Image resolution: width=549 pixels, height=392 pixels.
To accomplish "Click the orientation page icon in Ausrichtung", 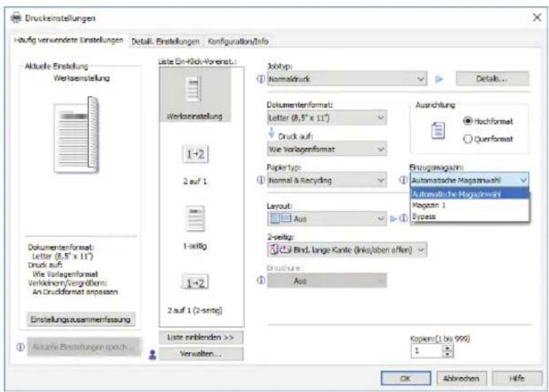I will (x=438, y=131).
